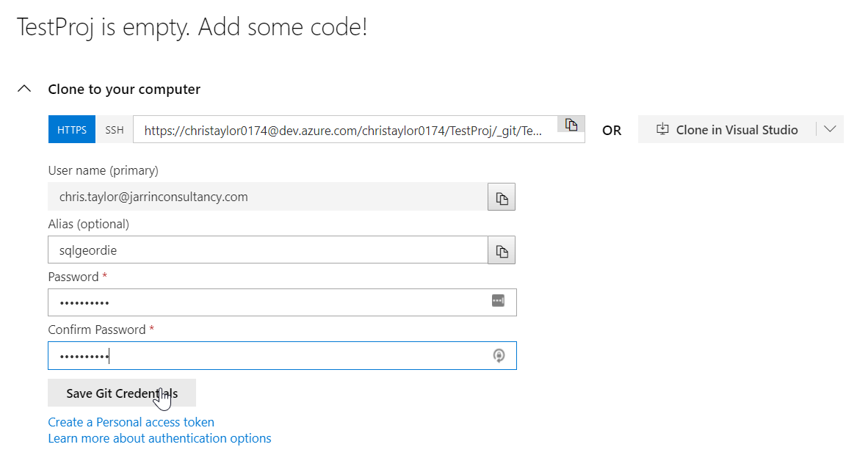Click the Clone to your computer heading

tap(124, 89)
